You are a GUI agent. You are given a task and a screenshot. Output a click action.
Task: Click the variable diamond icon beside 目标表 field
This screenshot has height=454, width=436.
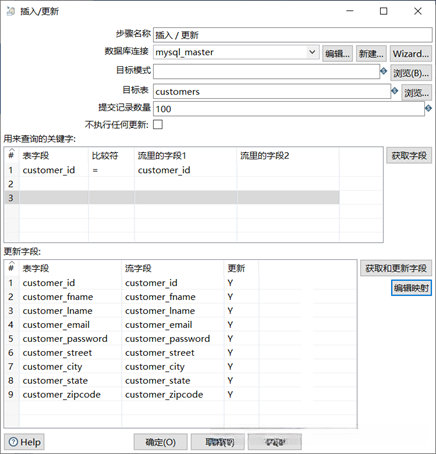395,90
